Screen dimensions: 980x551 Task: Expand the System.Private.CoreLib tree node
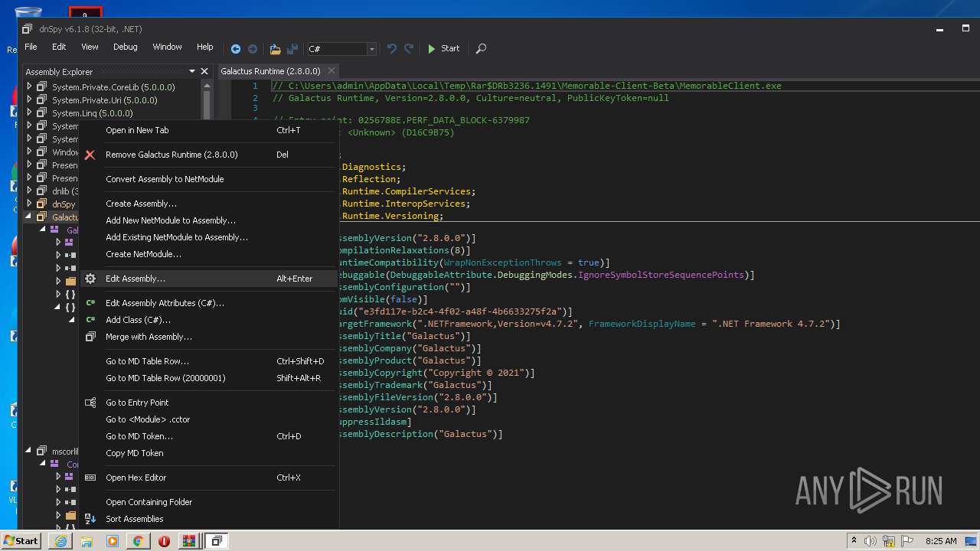pyautogui.click(x=29, y=87)
